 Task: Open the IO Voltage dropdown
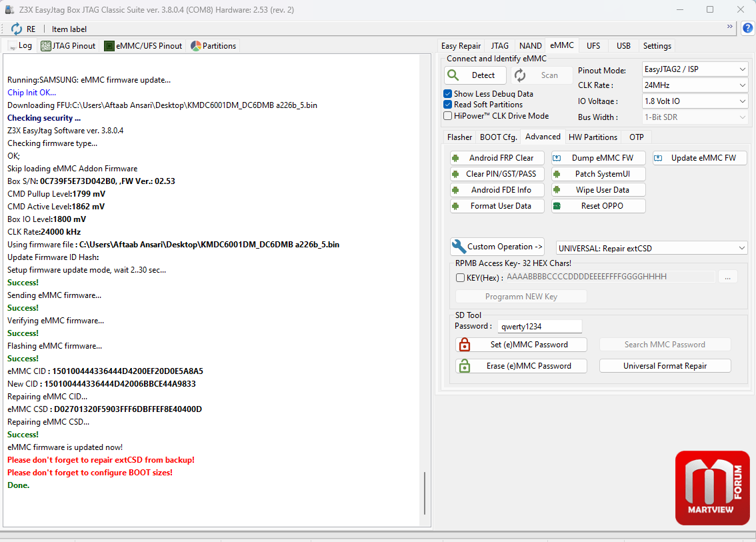click(x=694, y=101)
